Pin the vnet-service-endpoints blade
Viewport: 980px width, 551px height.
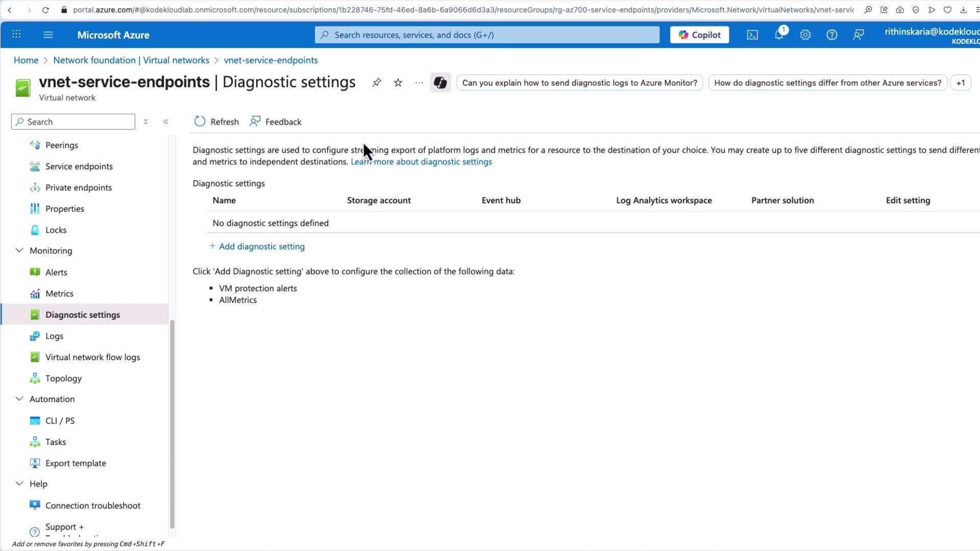pos(377,83)
